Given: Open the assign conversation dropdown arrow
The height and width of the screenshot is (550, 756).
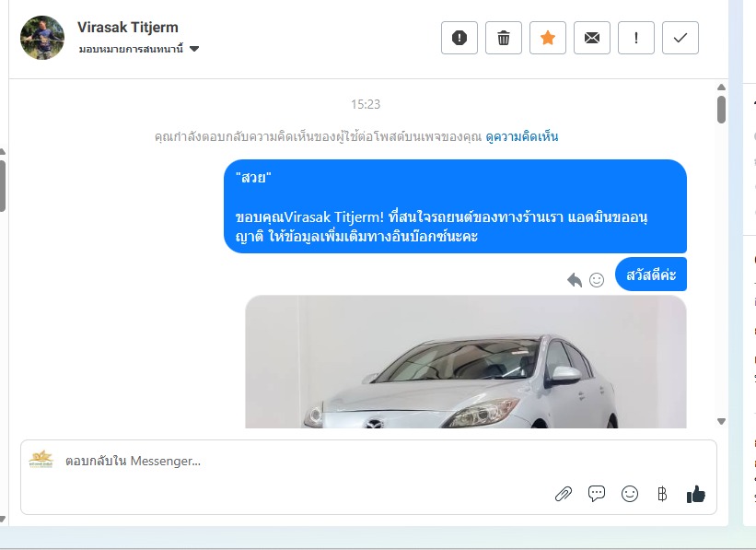Looking at the screenshot, I should point(194,49).
